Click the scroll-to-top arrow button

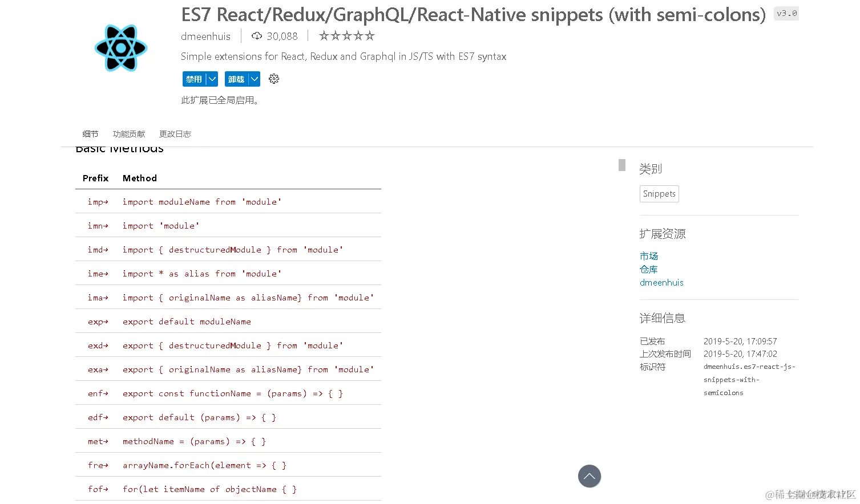coord(590,476)
